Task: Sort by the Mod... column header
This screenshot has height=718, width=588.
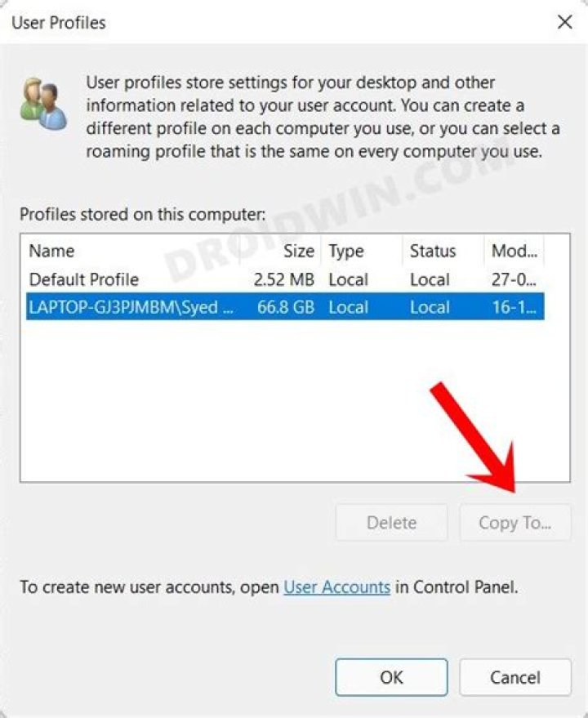Action: (514, 251)
